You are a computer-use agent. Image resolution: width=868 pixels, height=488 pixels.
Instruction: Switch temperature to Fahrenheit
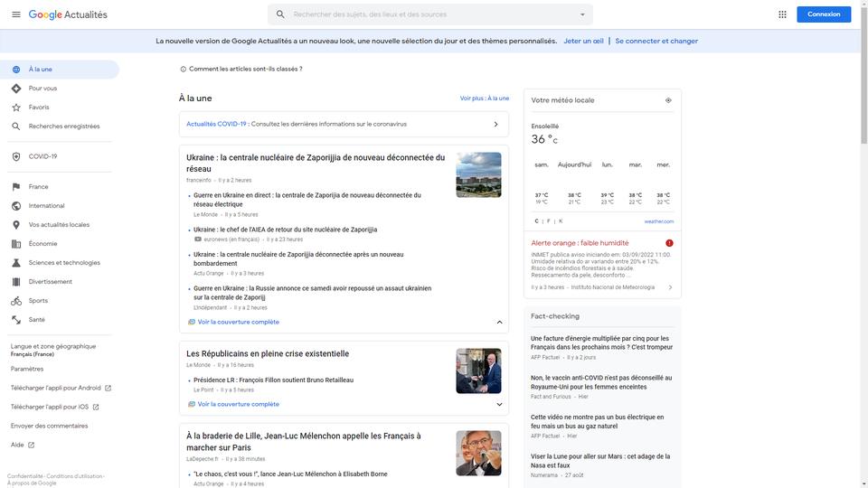pyautogui.click(x=549, y=221)
